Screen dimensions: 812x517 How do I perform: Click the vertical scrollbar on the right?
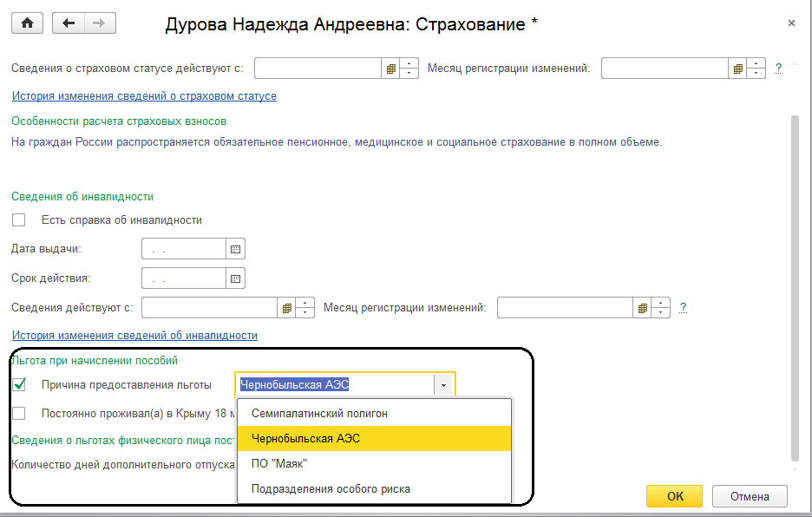[795, 286]
